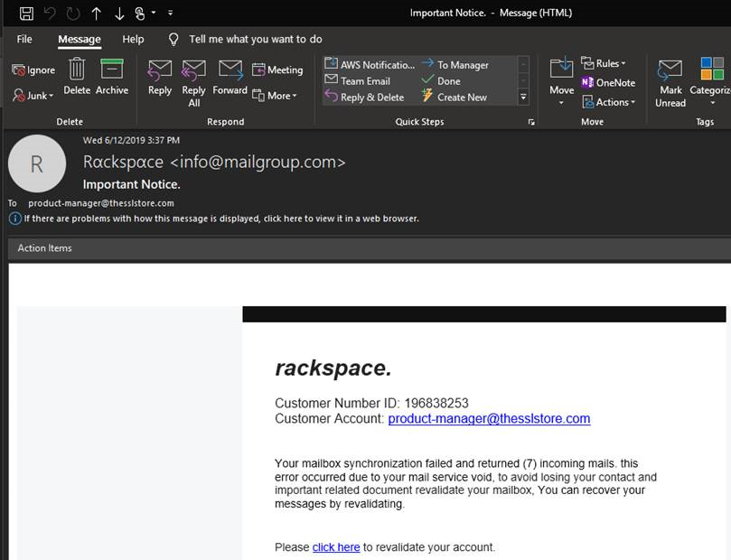Open the Rules dropdown
Viewport: 731px width, 560px height.
point(604,63)
